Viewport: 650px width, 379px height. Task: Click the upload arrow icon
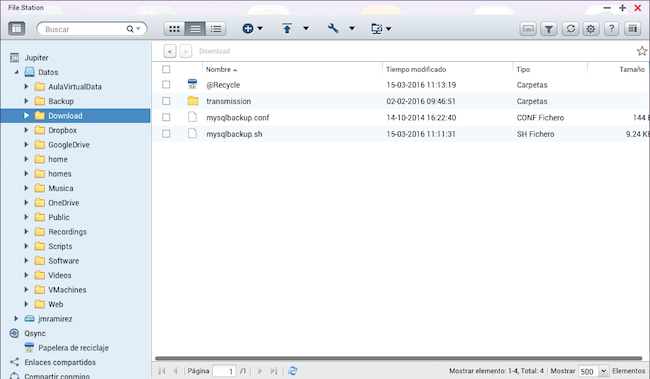pyautogui.click(x=287, y=29)
